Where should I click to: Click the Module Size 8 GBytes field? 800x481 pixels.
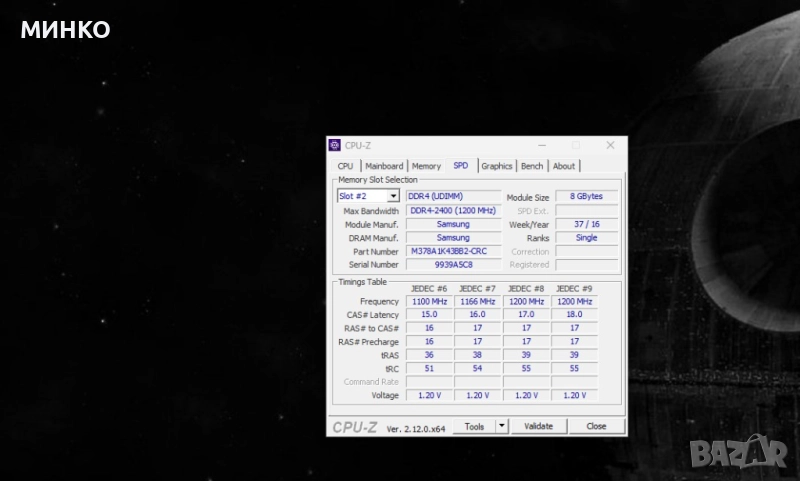tap(586, 197)
